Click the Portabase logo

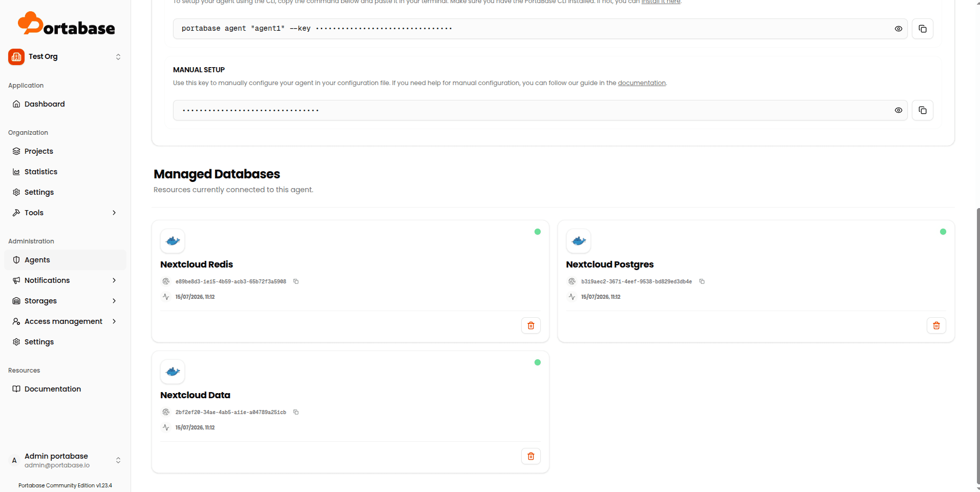(x=66, y=24)
